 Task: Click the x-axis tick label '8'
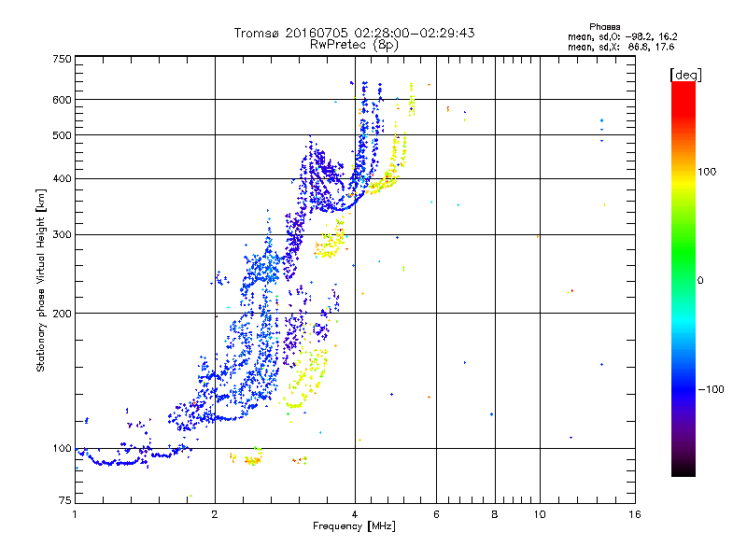coord(495,514)
